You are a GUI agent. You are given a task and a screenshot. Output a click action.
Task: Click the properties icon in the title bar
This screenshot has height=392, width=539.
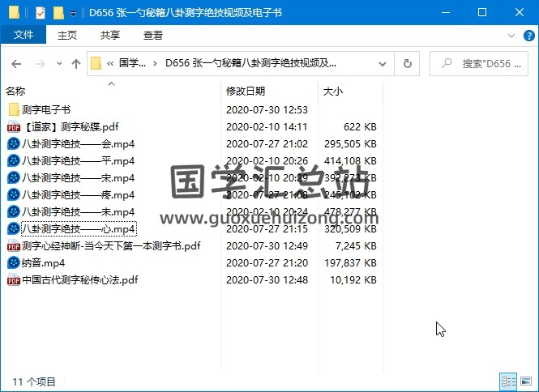(x=41, y=13)
